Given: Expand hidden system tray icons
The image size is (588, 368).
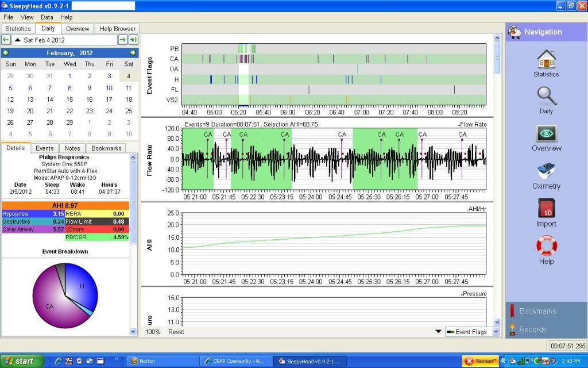Looking at the screenshot, I should coord(503,361).
